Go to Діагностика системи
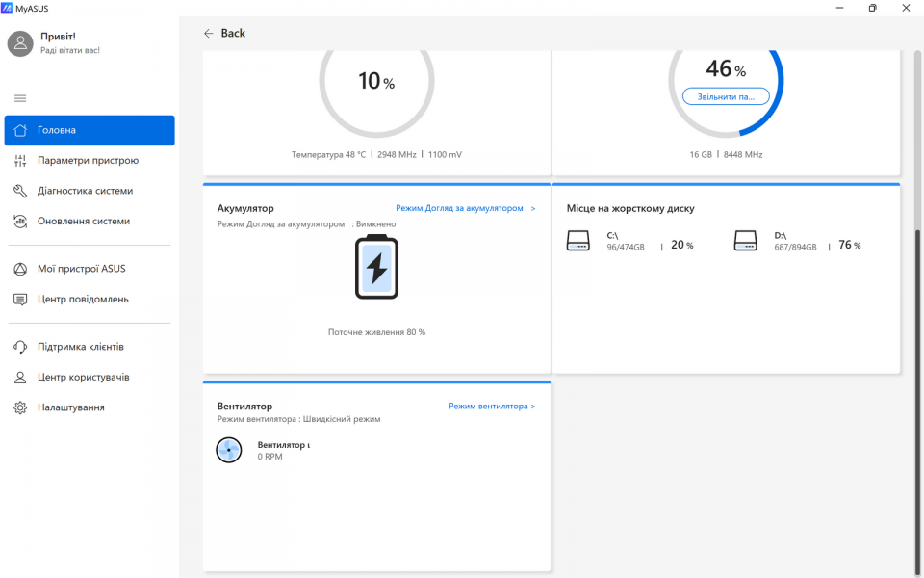 point(85,191)
